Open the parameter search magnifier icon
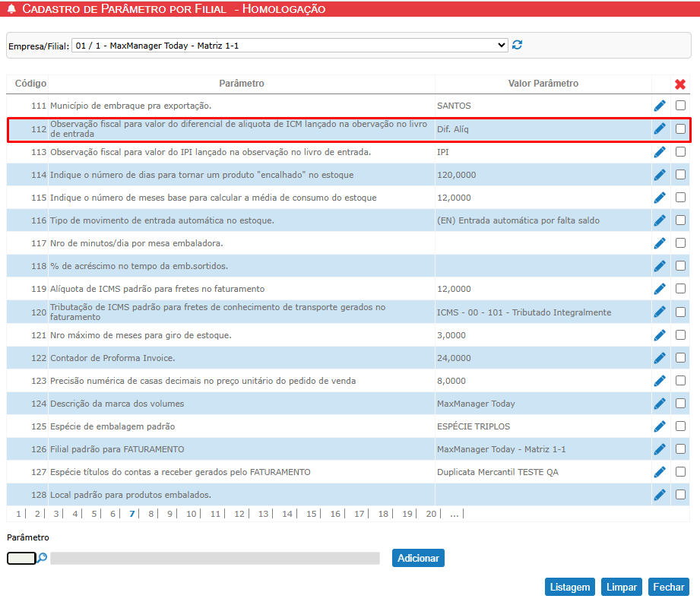 [43, 558]
